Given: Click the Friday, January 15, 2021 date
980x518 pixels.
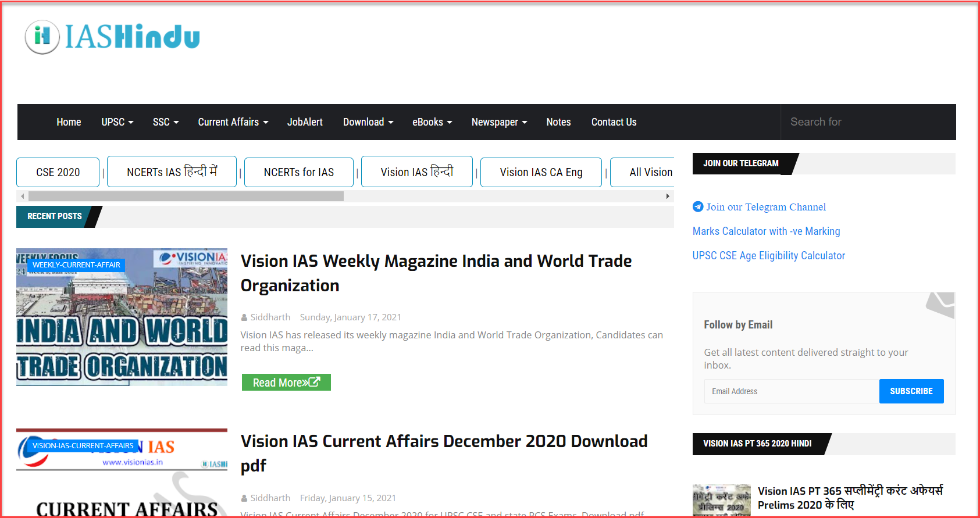Looking at the screenshot, I should click(348, 498).
